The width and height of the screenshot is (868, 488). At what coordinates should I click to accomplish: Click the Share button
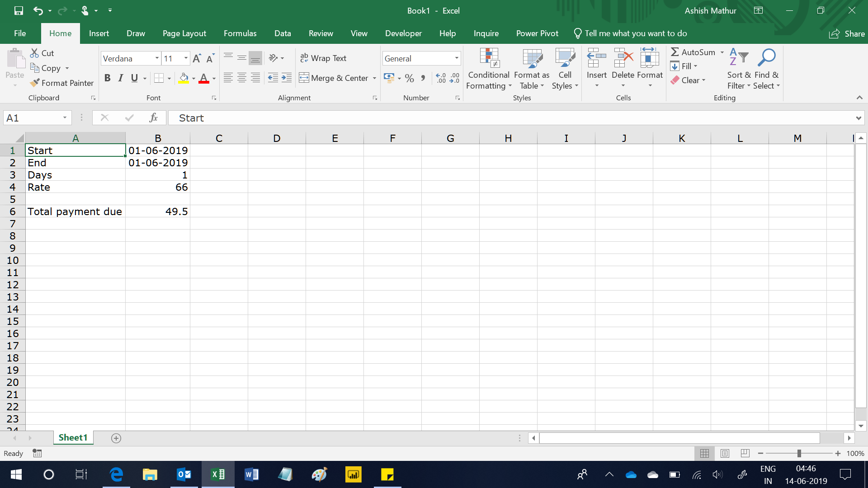(848, 33)
